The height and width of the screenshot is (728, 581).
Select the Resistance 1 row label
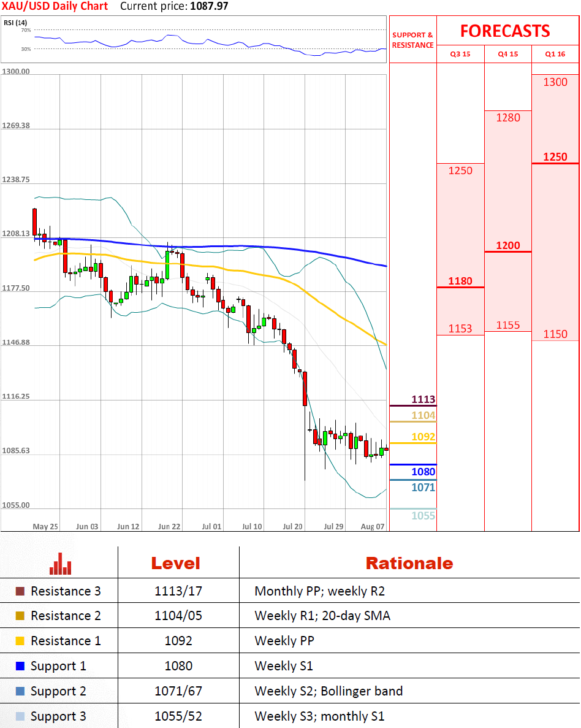click(x=66, y=641)
